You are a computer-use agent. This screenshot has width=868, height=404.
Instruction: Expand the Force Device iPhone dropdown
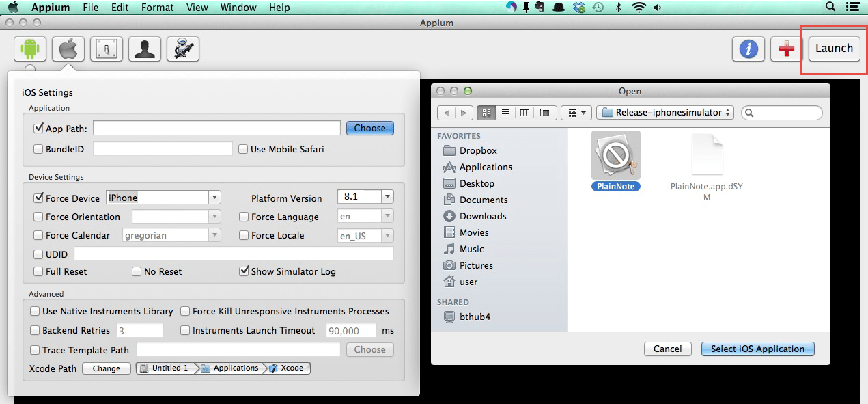click(163, 198)
